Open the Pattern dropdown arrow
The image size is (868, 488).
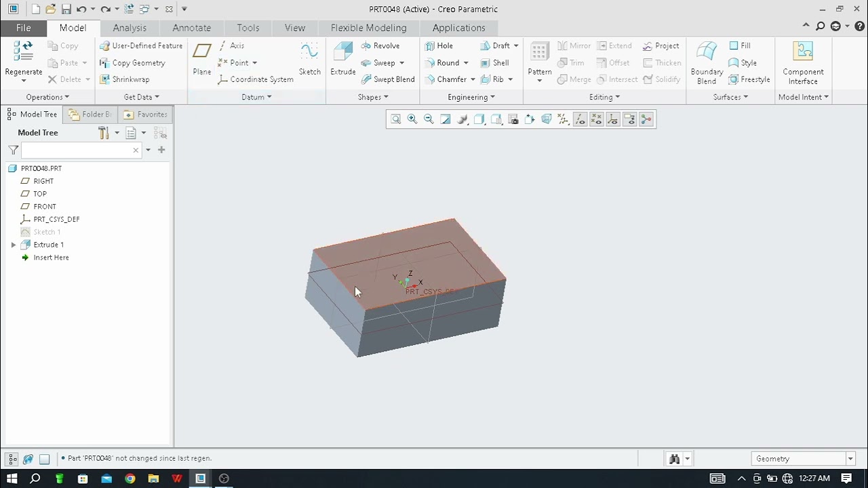540,81
